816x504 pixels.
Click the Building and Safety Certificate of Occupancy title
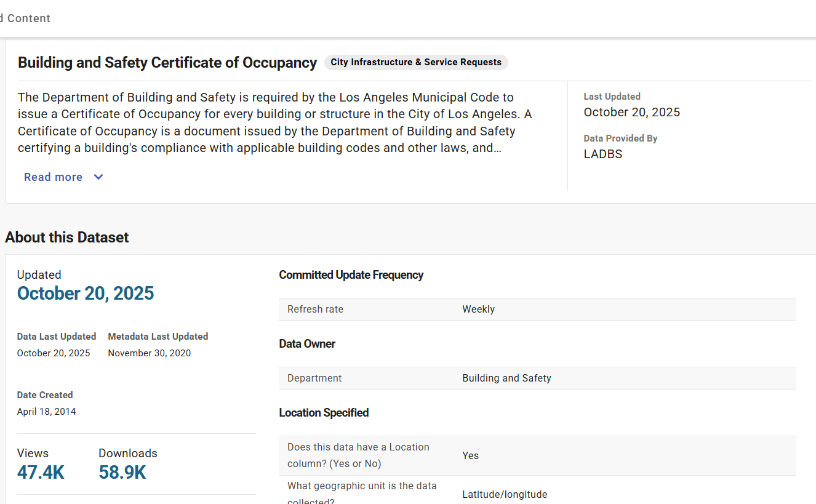pos(167,63)
